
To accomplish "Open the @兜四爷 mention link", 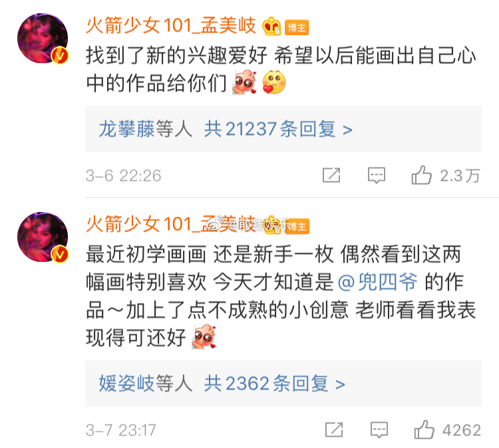I will [377, 282].
